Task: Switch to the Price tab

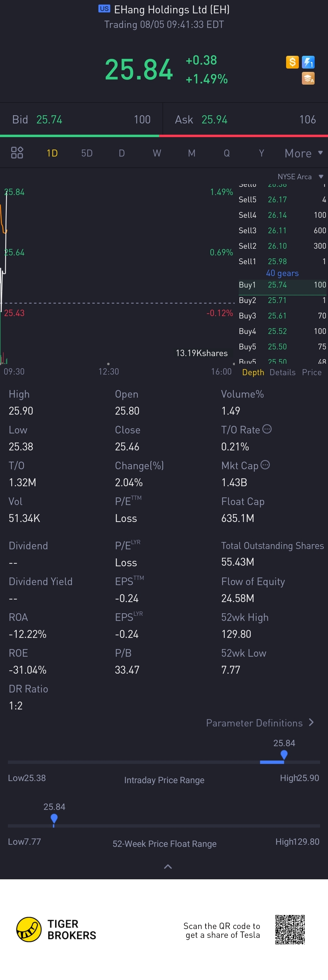Action: (x=312, y=372)
